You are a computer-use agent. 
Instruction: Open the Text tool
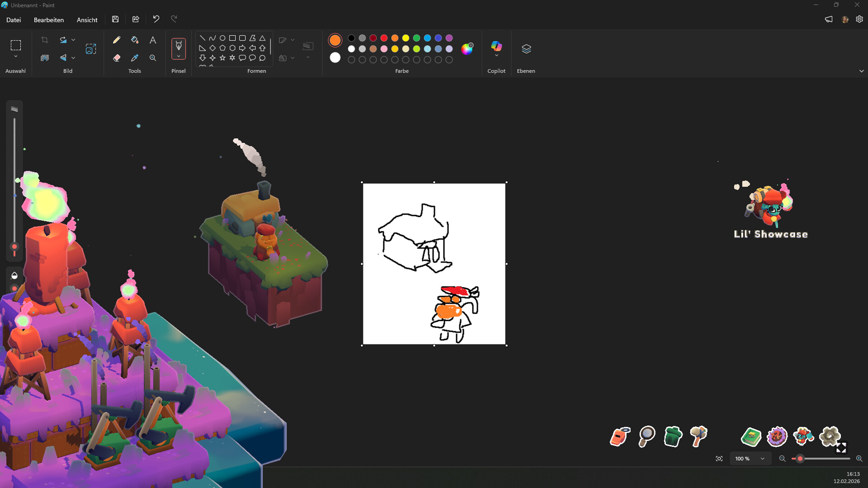tap(152, 40)
